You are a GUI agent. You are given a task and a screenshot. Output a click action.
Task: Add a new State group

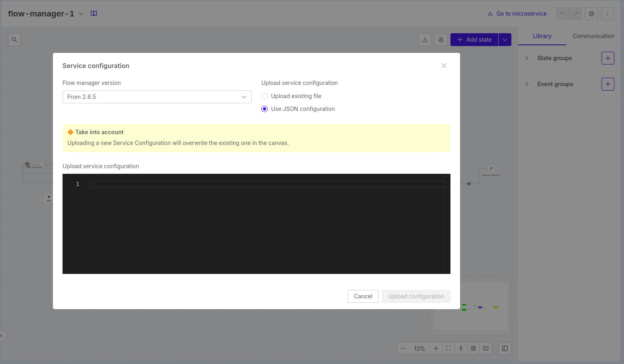(608, 58)
